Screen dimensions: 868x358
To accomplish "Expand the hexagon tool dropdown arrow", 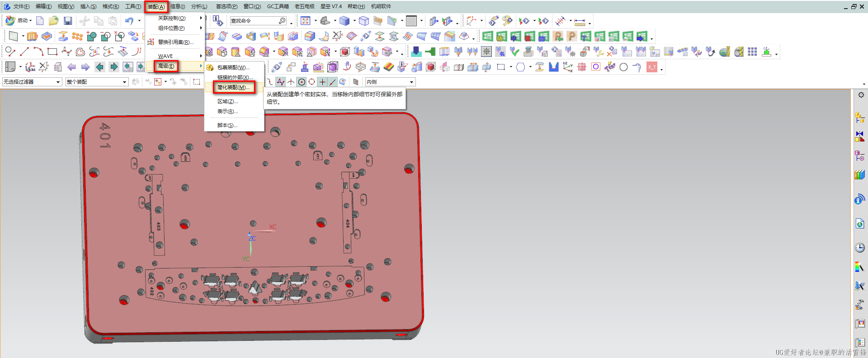I will coord(530,67).
